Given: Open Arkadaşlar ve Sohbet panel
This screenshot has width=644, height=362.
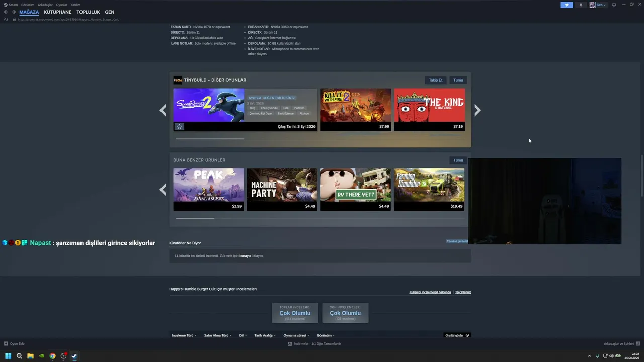Looking at the screenshot, I should pyautogui.click(x=621, y=344).
